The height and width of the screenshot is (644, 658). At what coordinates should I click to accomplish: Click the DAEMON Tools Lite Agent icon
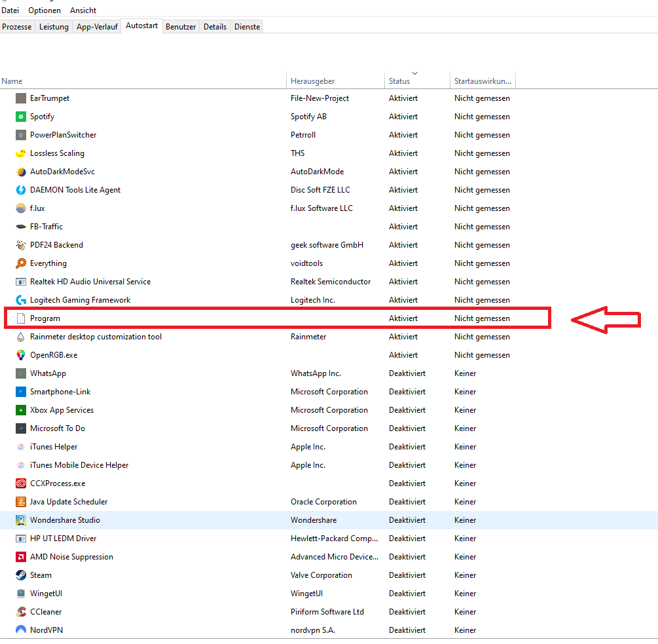(x=20, y=190)
